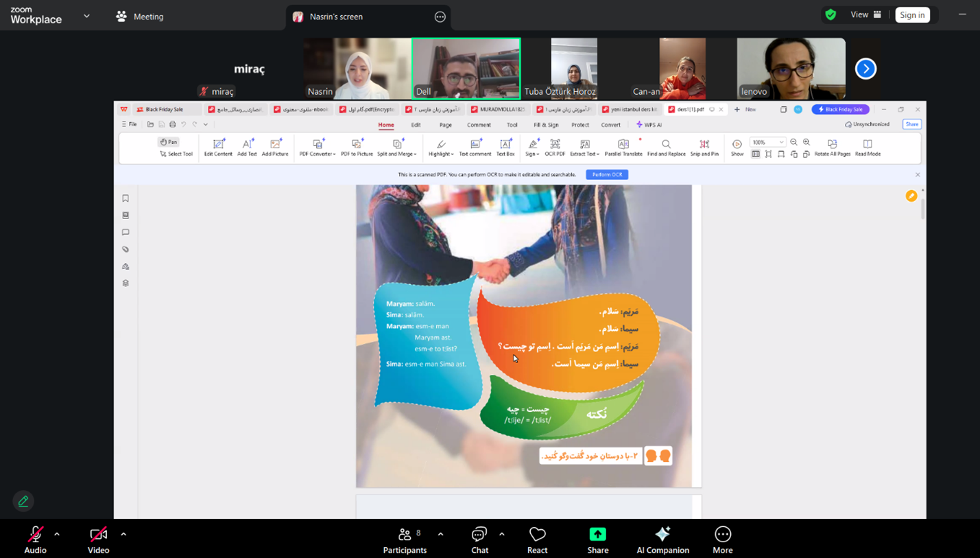Open the bookmark panel in left sidebar
Screen dimensions: 980x558
pyautogui.click(x=126, y=198)
